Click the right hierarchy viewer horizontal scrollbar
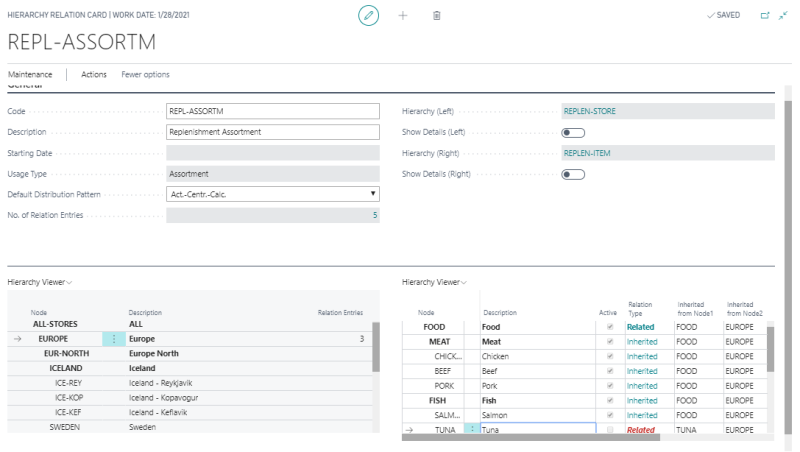This screenshot has height=452, width=800. click(x=531, y=437)
